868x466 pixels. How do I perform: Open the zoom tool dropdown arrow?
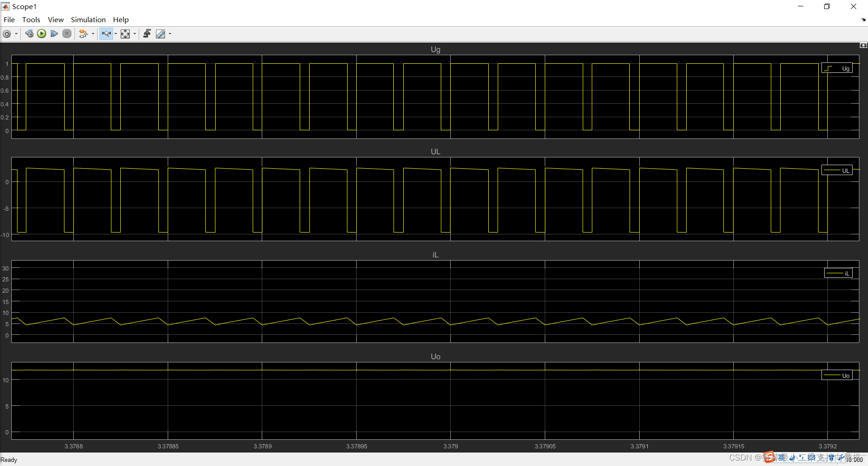click(x=116, y=34)
